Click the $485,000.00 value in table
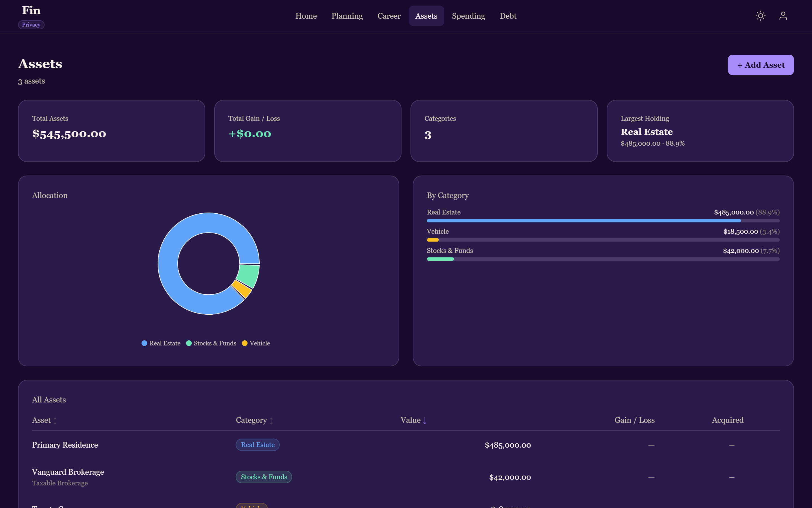This screenshot has height=508, width=812. (x=508, y=445)
